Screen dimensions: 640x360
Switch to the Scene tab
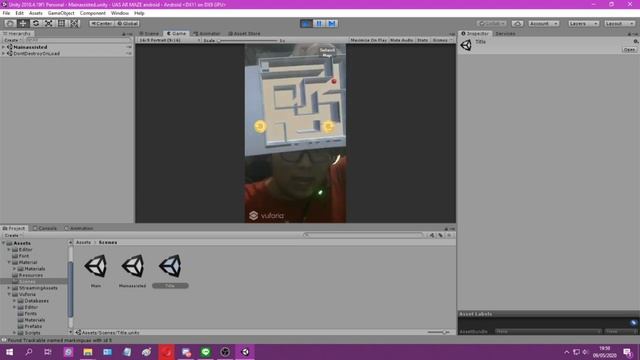click(149, 33)
